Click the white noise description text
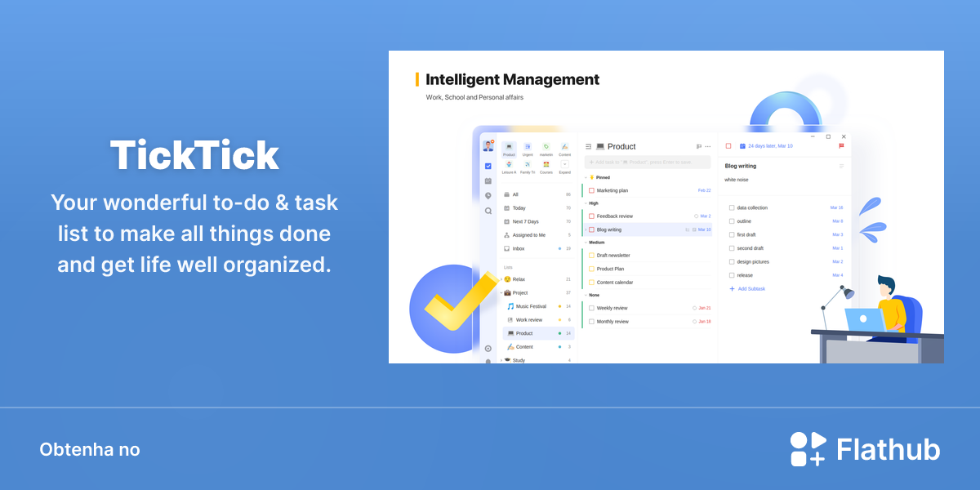Viewport: 980px width, 490px height. (x=737, y=180)
